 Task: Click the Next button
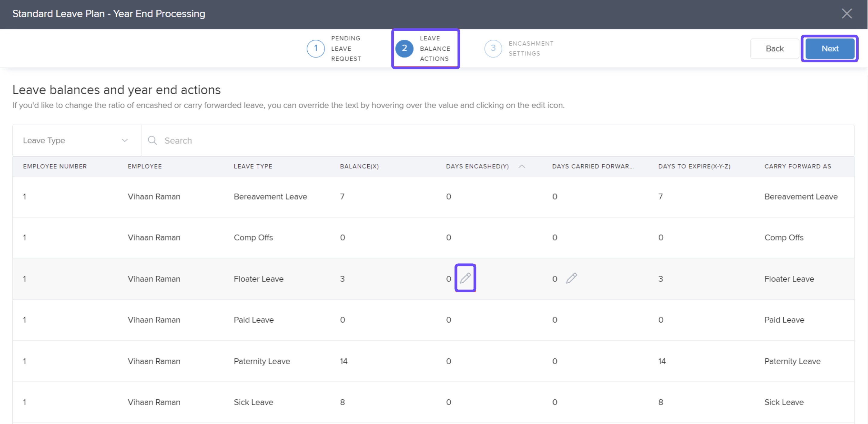pos(830,49)
